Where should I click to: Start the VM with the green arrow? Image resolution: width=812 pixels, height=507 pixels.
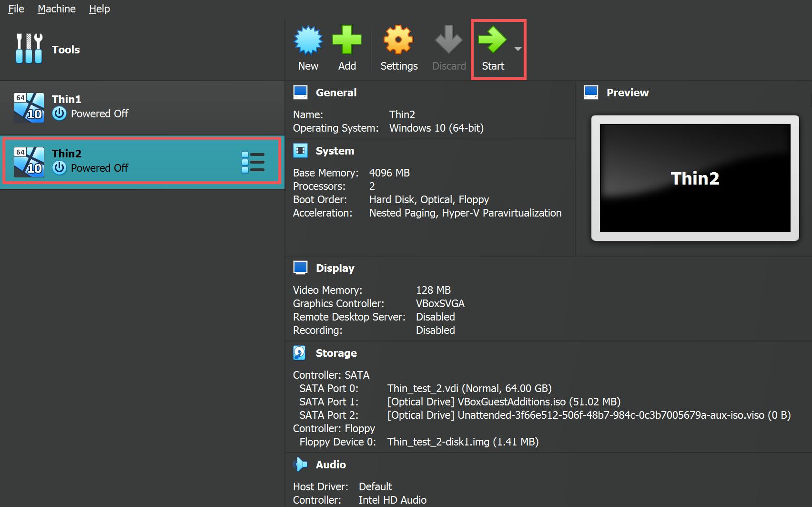pyautogui.click(x=492, y=40)
